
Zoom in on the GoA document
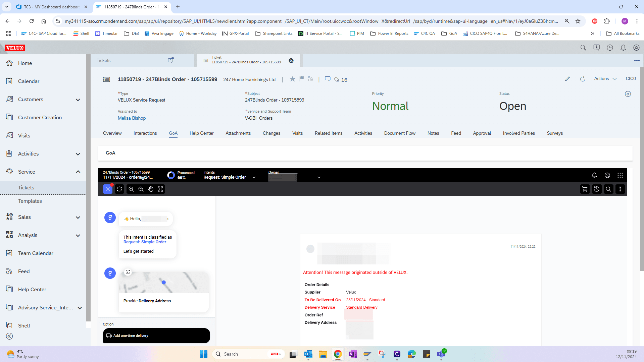coord(131,189)
